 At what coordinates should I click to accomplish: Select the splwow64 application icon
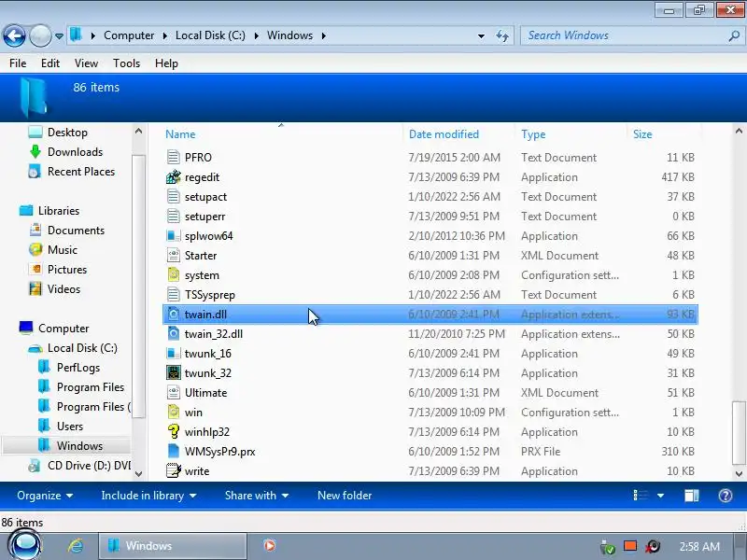[x=174, y=236]
